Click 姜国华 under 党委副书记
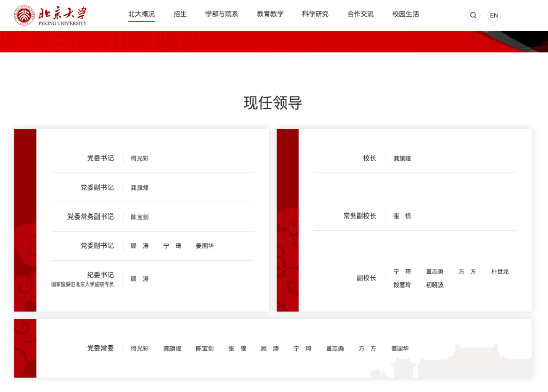Viewport: 548px width, 392px height. click(x=204, y=246)
